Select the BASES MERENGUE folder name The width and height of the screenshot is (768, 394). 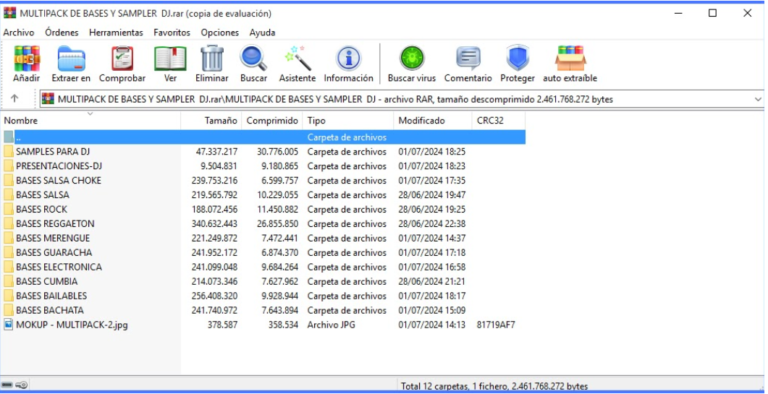pos(53,238)
